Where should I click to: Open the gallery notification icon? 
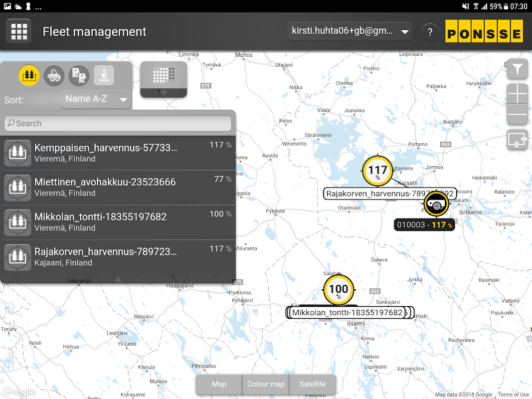7,6
